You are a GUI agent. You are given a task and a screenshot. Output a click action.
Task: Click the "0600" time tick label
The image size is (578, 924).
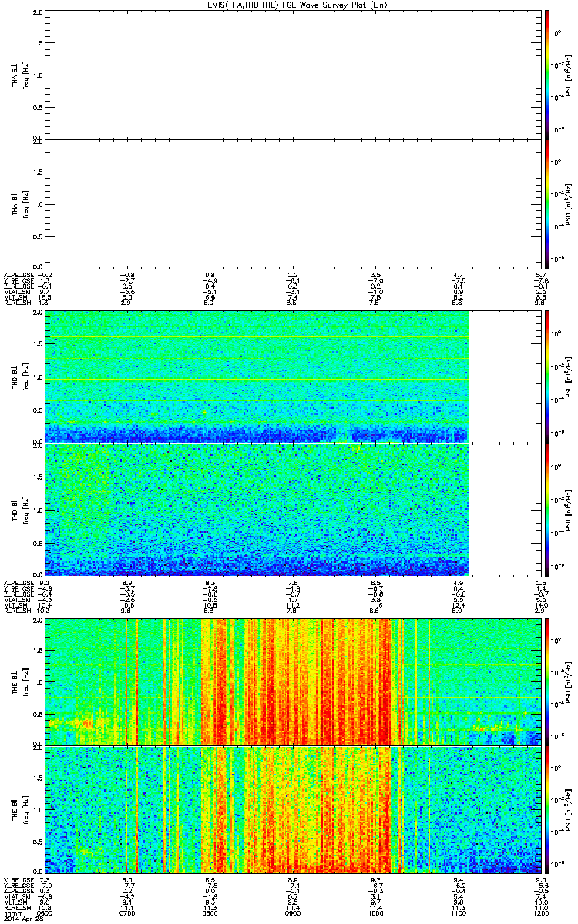pos(45,913)
